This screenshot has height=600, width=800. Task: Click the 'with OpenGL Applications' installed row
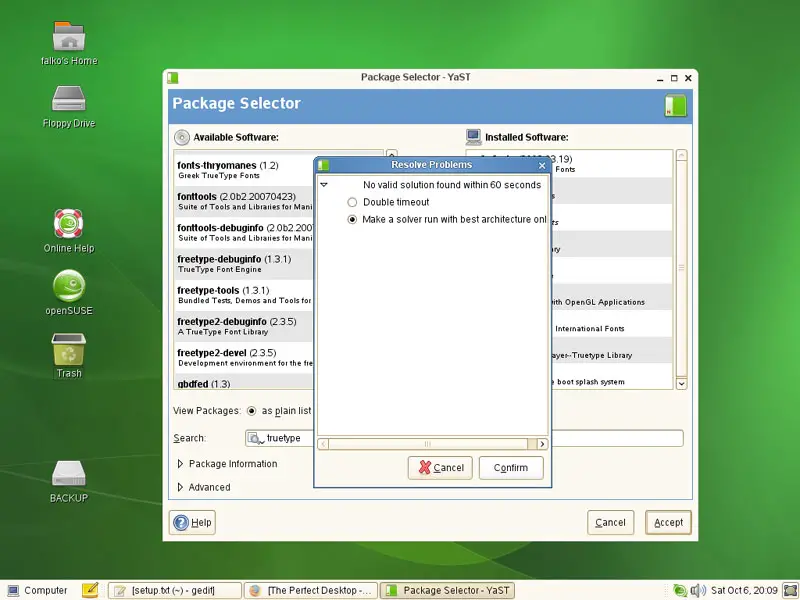coord(612,297)
